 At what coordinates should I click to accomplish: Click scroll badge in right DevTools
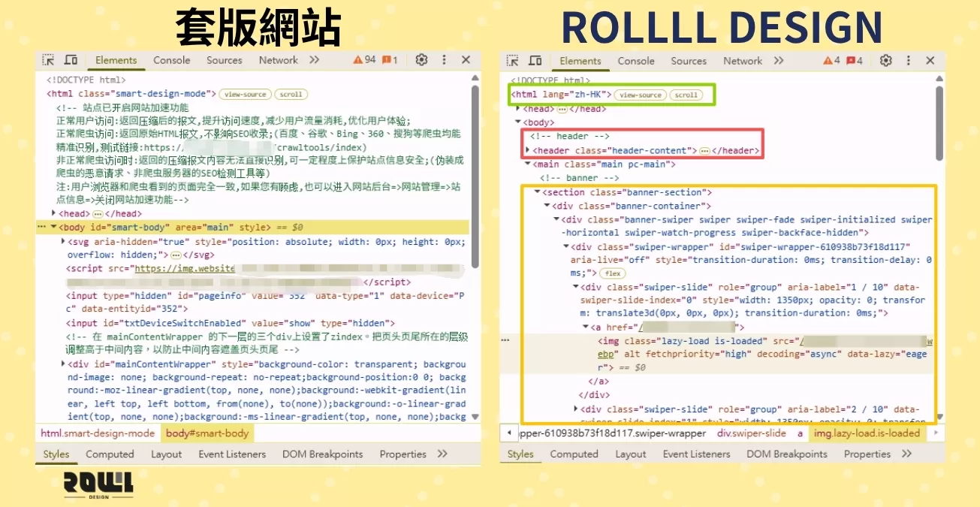pyautogui.click(x=686, y=95)
